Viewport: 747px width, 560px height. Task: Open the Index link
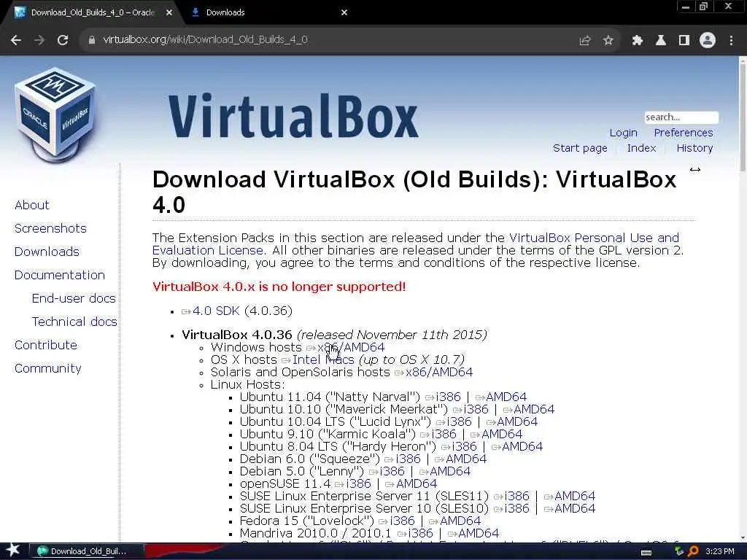pos(641,148)
